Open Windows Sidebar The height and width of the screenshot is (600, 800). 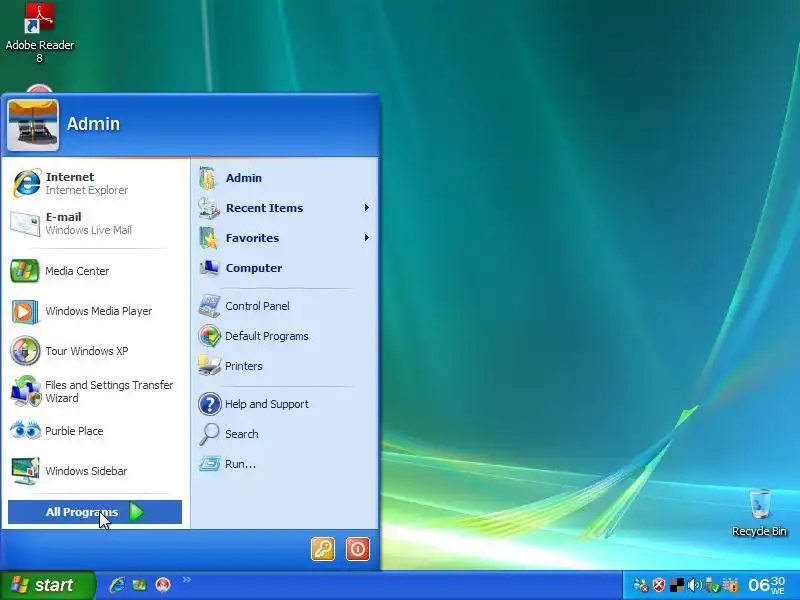pyautogui.click(x=95, y=471)
